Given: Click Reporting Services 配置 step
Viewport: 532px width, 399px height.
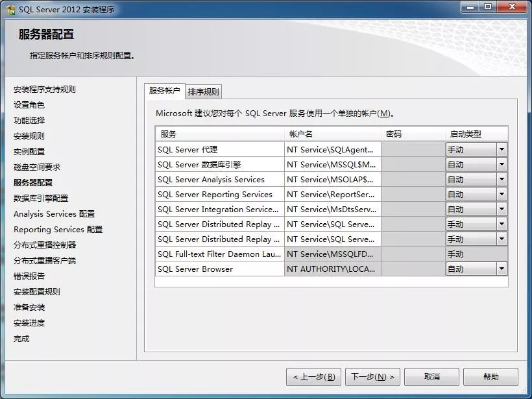Looking at the screenshot, I should [58, 230].
